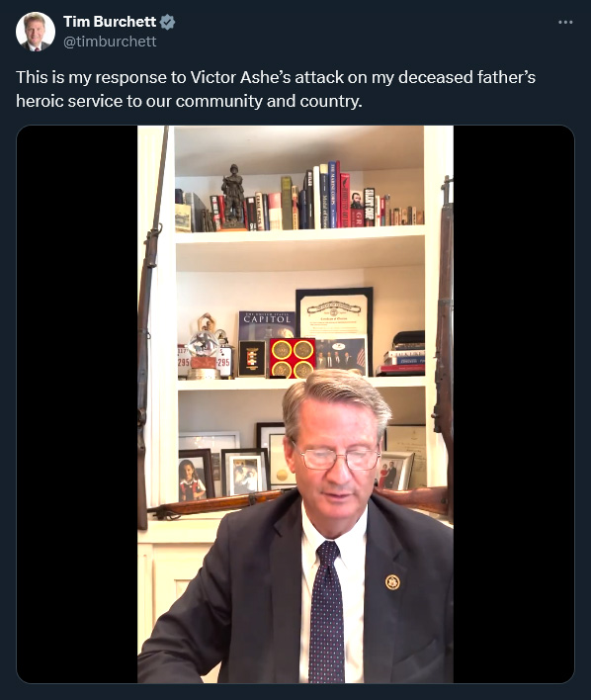Click the polka dot tie in the video

pos(328,611)
